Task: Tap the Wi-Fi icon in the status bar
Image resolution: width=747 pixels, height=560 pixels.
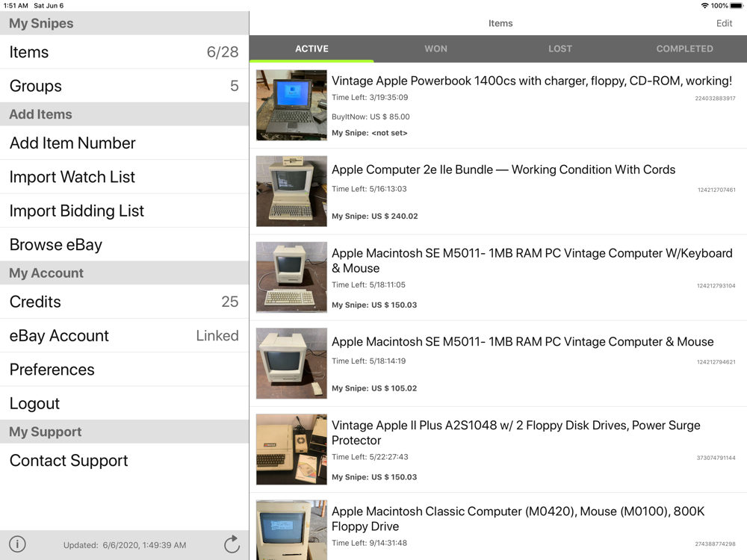Action: 704,6
